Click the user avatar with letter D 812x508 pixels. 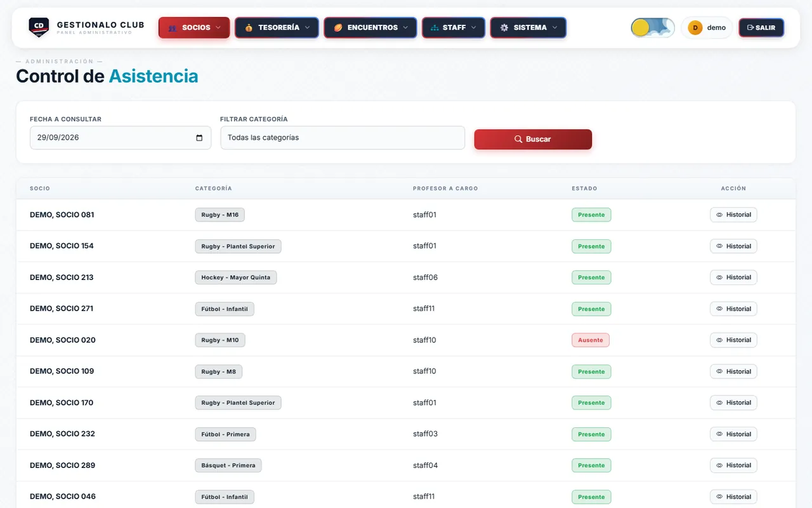(x=695, y=28)
